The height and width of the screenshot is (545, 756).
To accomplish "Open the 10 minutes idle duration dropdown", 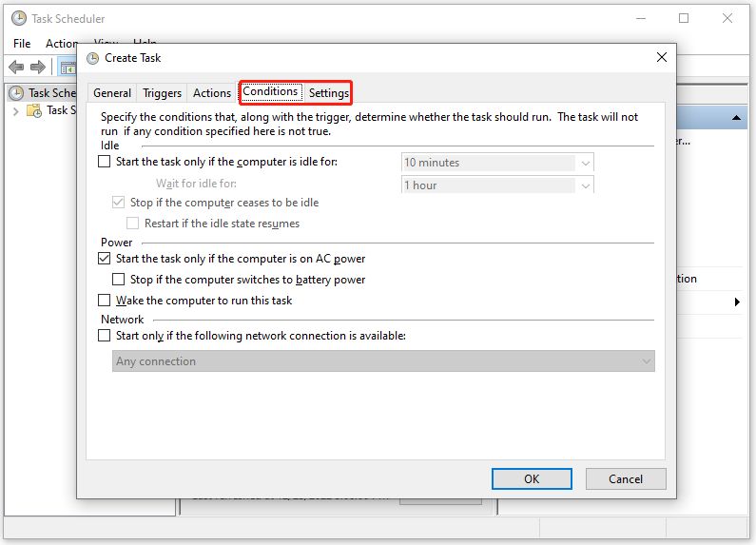I will [497, 163].
